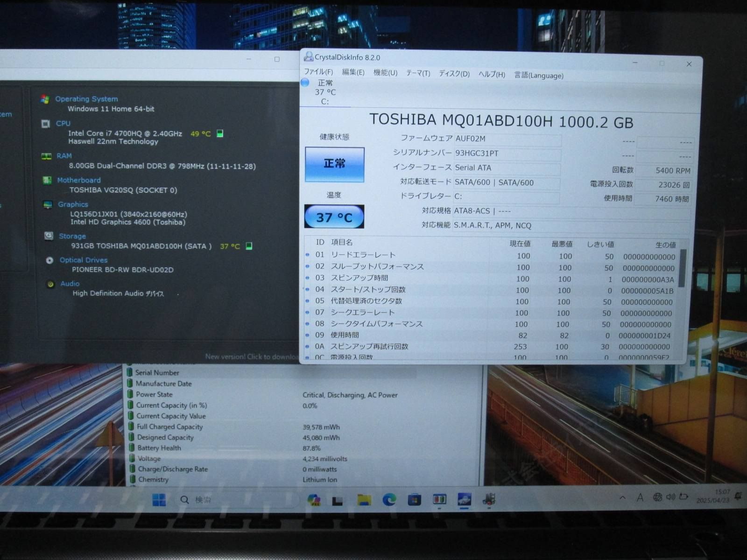This screenshot has width=747, height=560.
Task: Open the テーマ(T) menu
Action: tap(418, 73)
